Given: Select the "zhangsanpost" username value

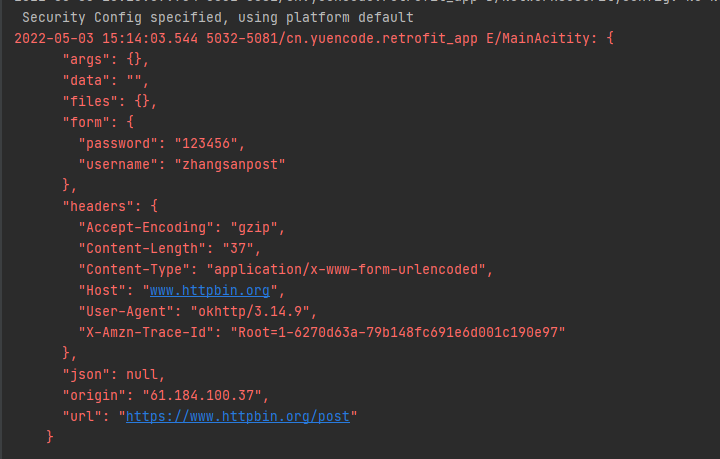Looking at the screenshot, I should (229, 165).
